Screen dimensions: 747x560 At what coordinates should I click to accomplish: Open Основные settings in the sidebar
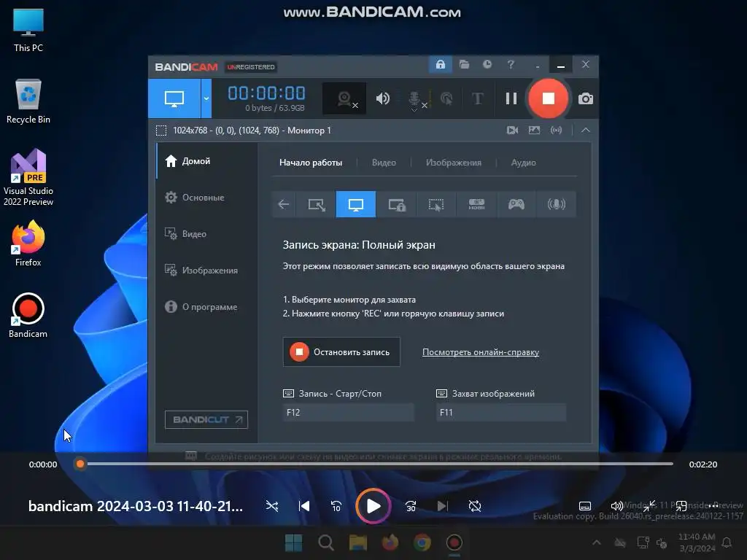[x=206, y=197]
